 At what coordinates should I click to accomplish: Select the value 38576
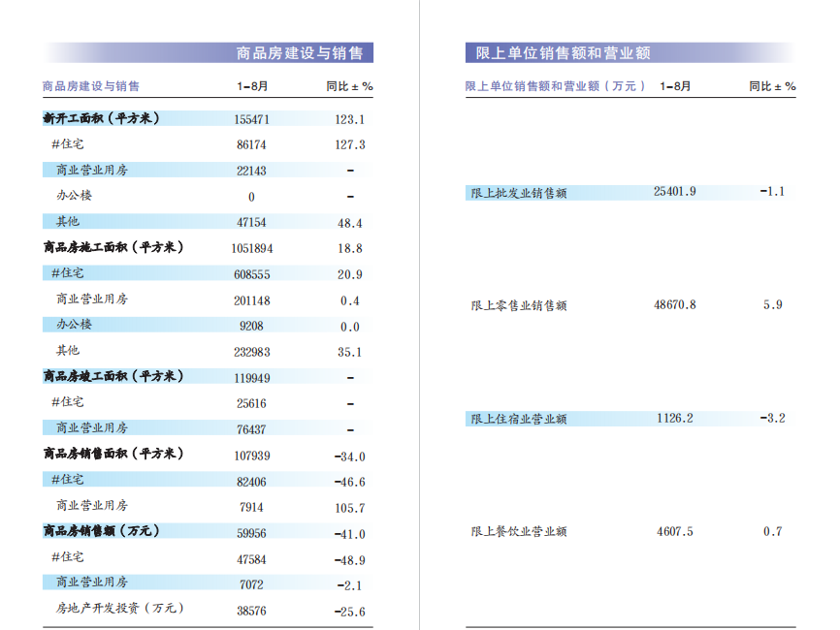click(251, 611)
